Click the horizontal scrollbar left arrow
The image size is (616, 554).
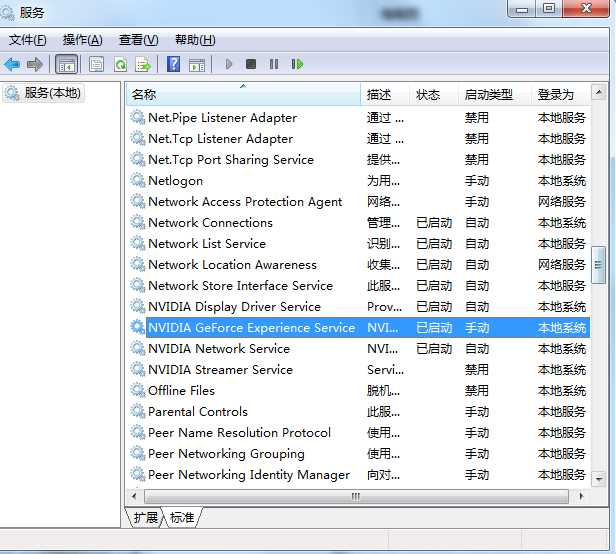tap(134, 496)
